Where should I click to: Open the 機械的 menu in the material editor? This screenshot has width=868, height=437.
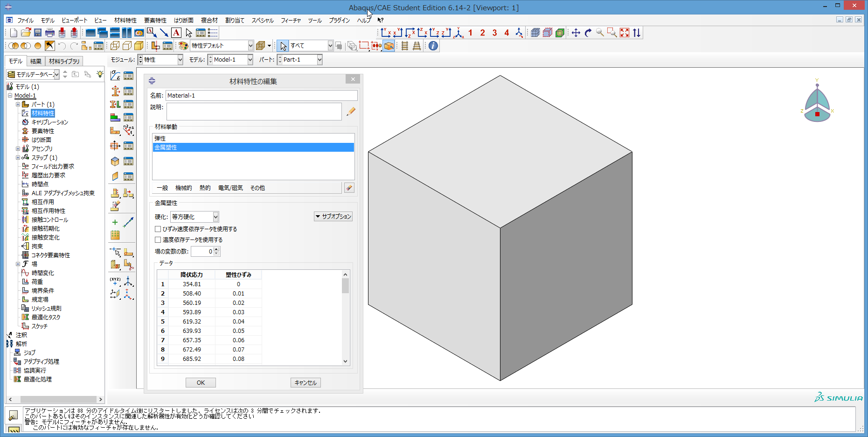(x=183, y=188)
